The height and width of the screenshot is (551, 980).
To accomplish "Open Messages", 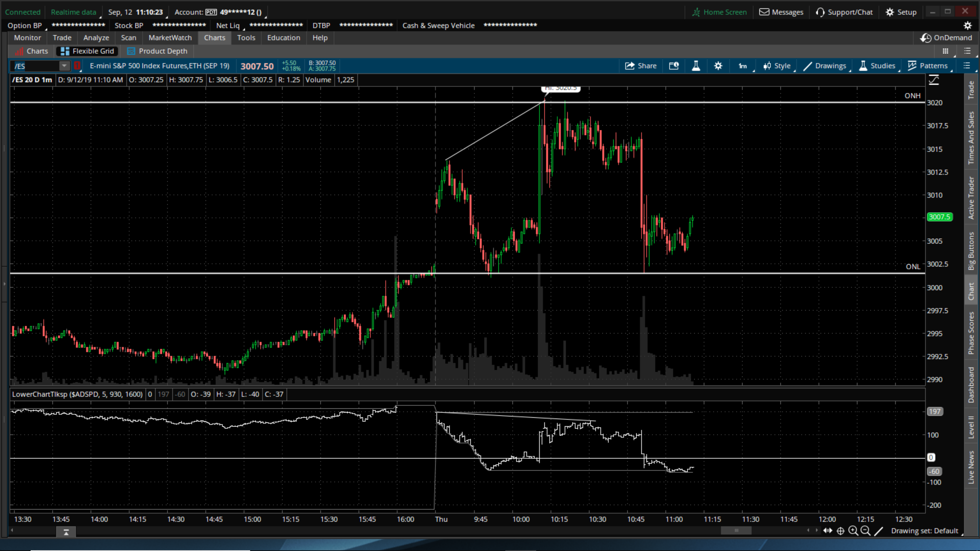I will click(781, 12).
